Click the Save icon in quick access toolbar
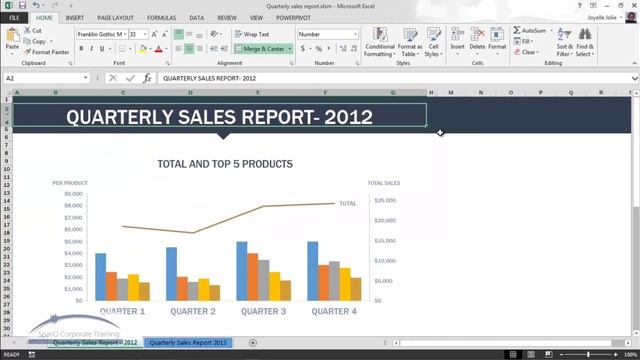640x360 pixels. [x=22, y=6]
